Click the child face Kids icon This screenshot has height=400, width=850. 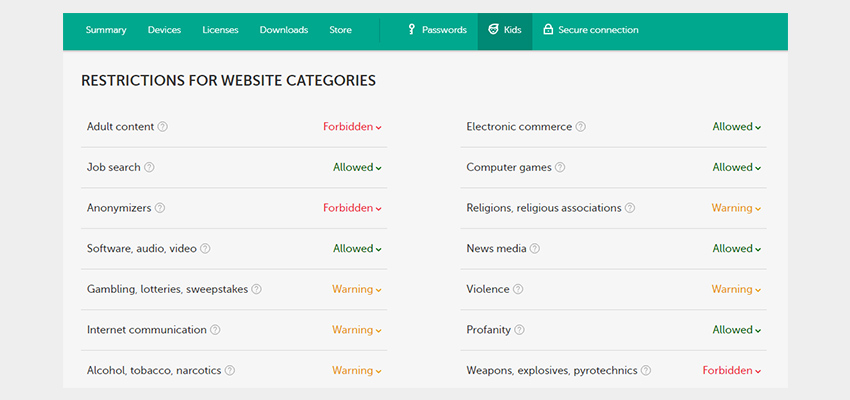pyautogui.click(x=493, y=29)
